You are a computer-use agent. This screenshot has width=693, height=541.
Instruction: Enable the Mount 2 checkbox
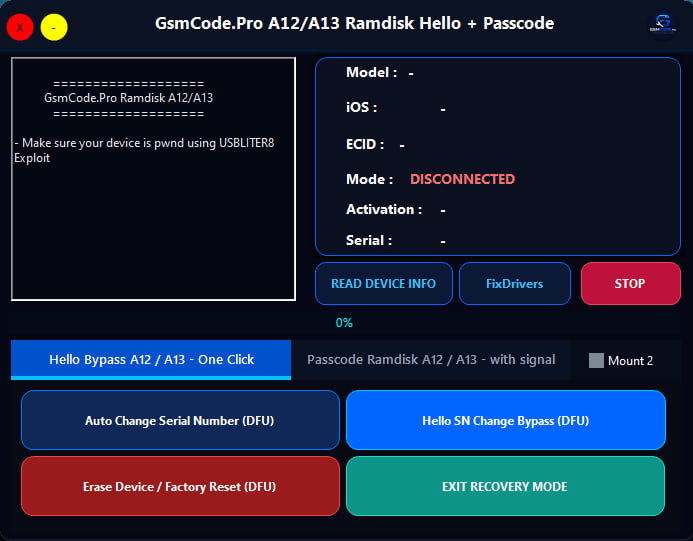[596, 361]
